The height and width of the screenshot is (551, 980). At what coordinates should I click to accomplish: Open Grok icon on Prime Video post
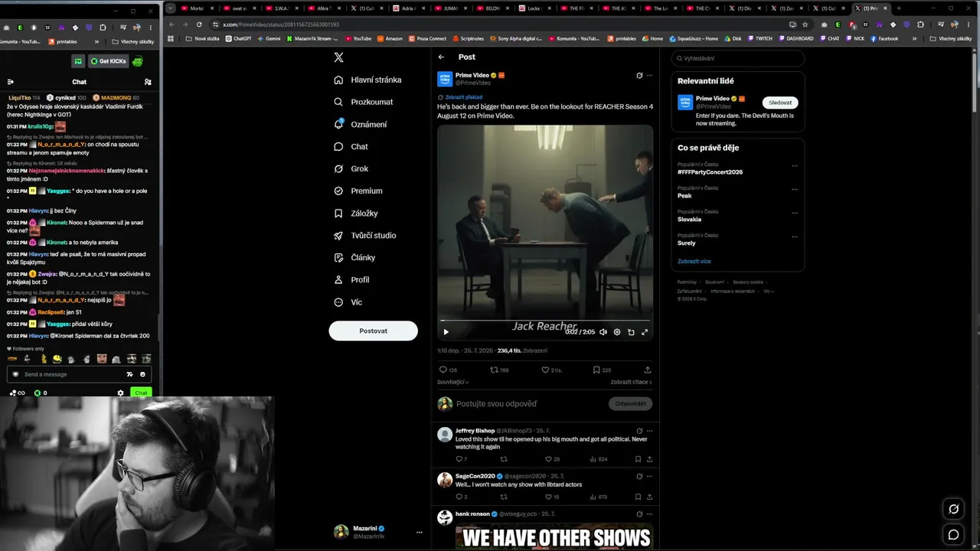point(639,75)
